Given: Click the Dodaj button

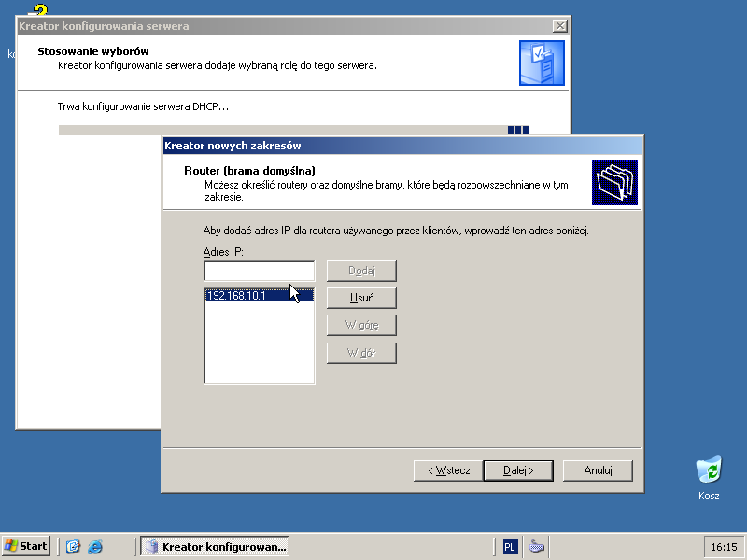Looking at the screenshot, I should [x=361, y=271].
